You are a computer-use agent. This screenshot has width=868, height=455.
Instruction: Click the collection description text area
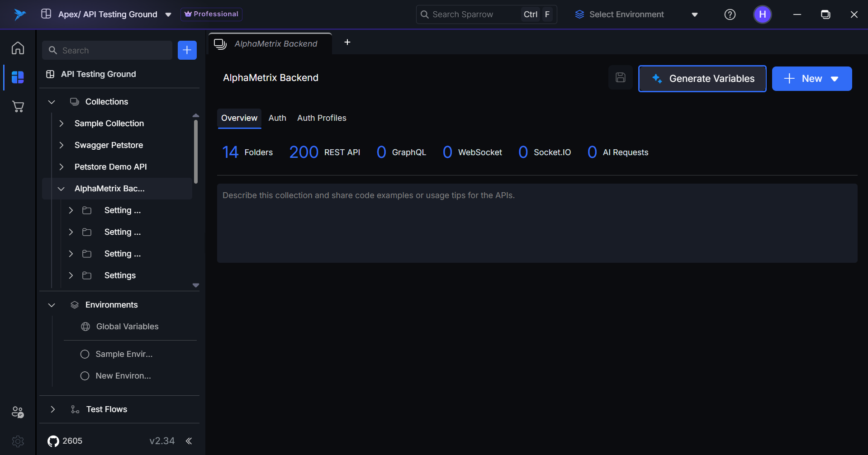537,223
